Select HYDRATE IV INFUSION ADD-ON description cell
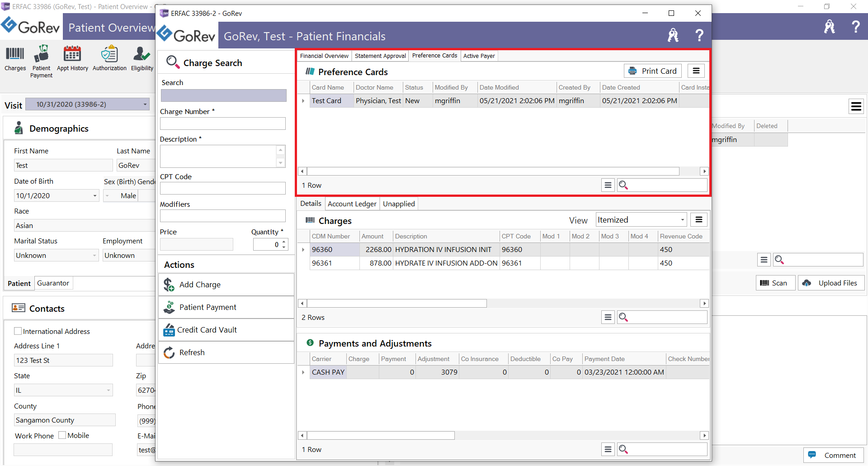Image resolution: width=868 pixels, height=466 pixels. (446, 263)
